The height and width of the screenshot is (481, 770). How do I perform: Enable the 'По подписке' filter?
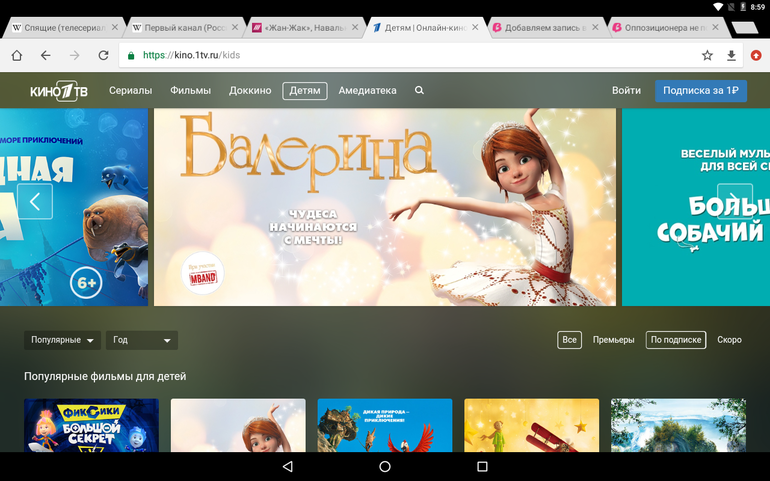point(676,340)
